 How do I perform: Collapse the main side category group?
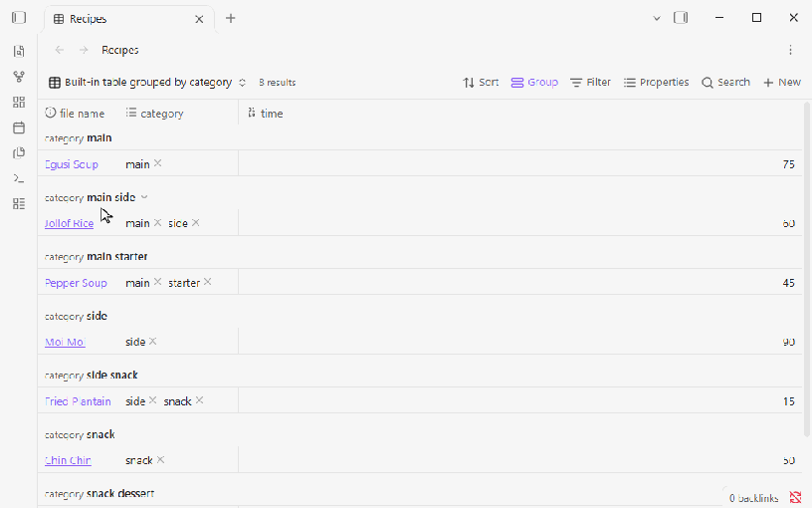144,197
